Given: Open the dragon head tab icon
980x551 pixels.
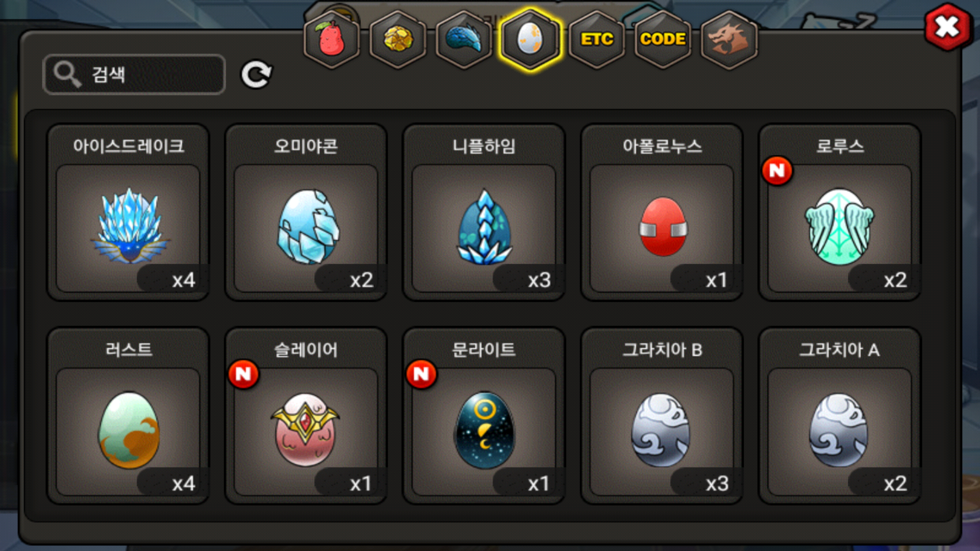Looking at the screenshot, I should pos(729,39).
